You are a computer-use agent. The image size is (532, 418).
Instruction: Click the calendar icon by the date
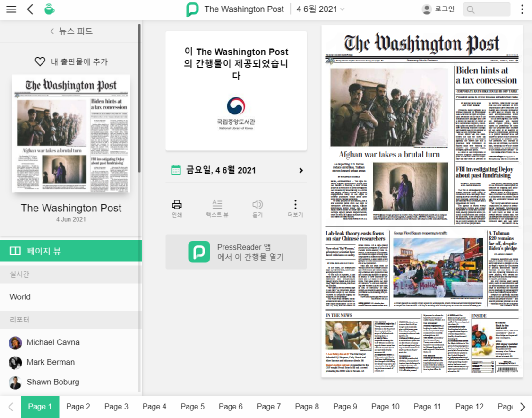[176, 170]
